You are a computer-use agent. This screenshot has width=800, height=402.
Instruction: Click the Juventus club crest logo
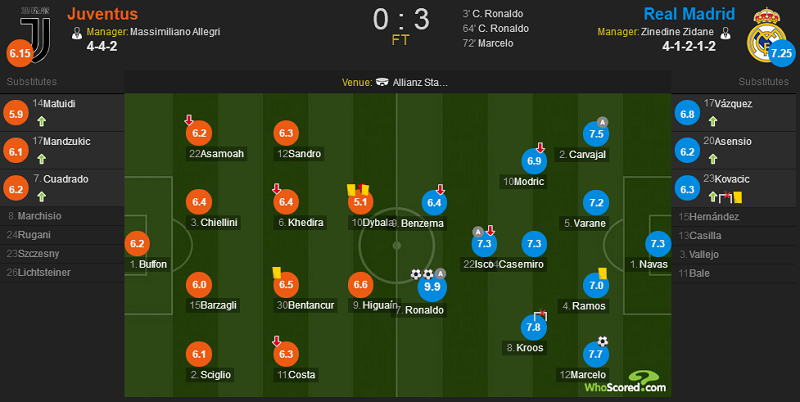[36, 36]
